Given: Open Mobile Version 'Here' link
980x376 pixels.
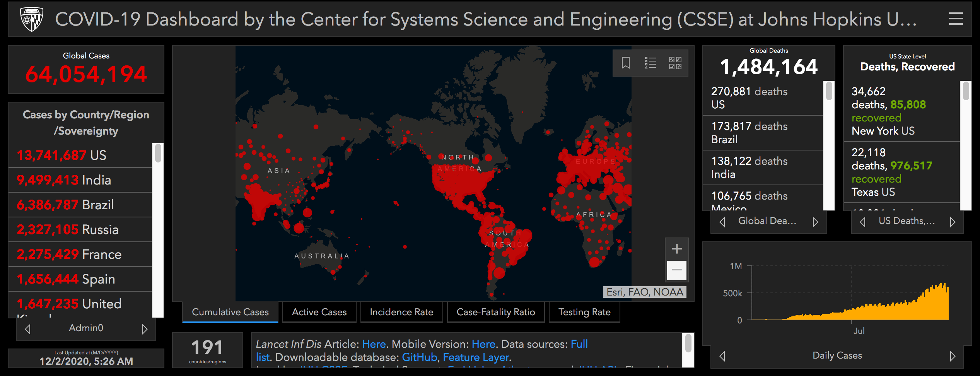Looking at the screenshot, I should (483, 344).
